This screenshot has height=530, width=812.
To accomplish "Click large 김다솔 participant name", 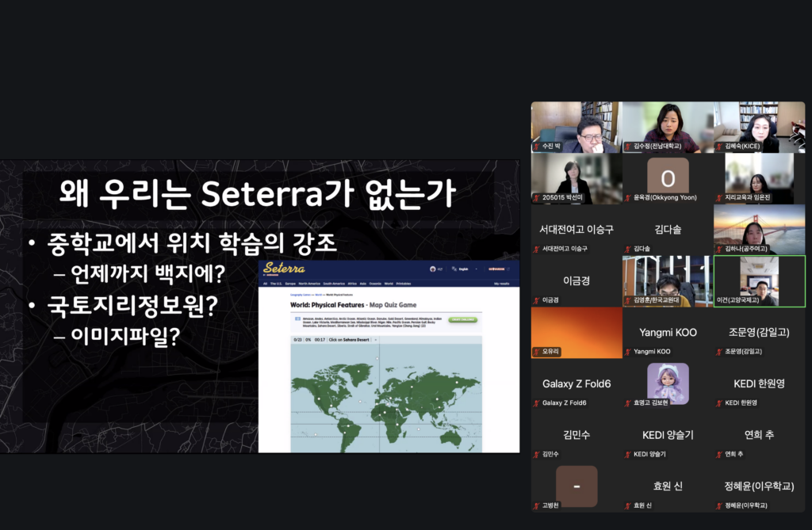I will (668, 229).
